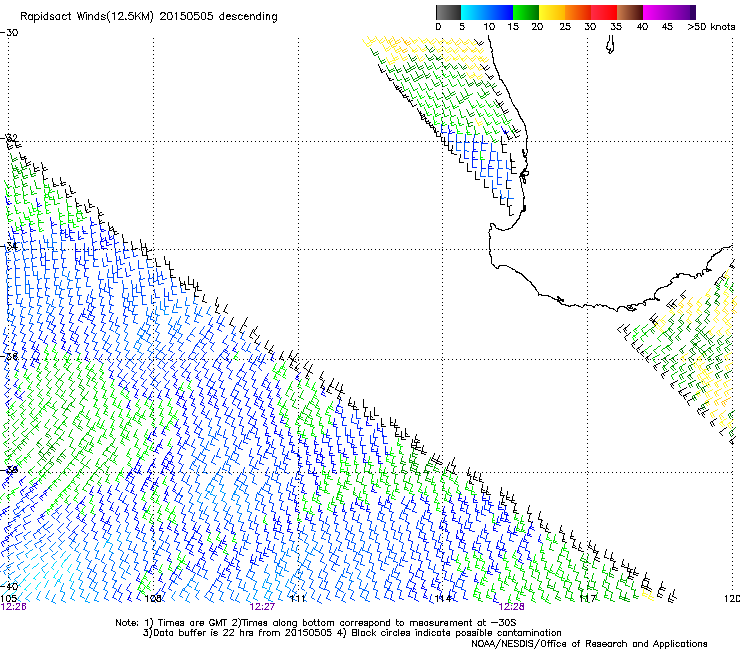Click the '-32' latitude label

pyautogui.click(x=9, y=138)
